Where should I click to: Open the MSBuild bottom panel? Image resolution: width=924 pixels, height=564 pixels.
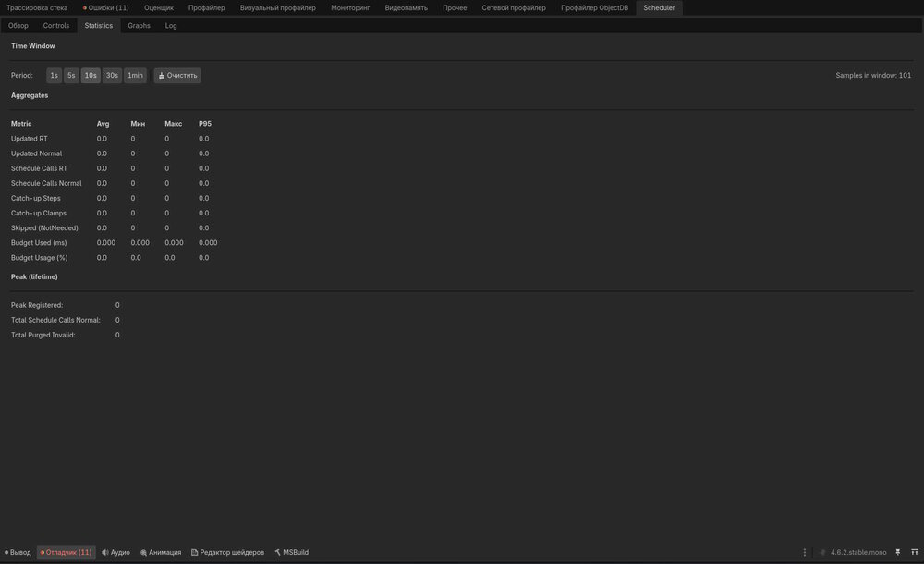(292, 552)
